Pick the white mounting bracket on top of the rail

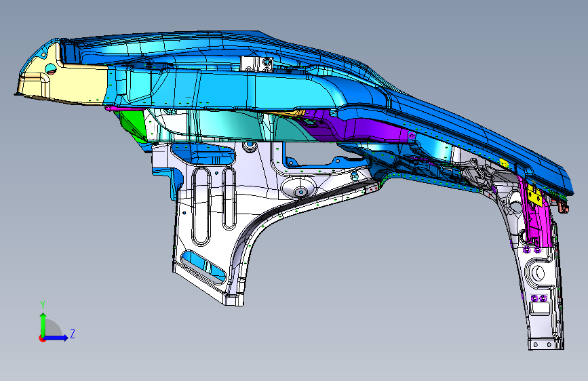coord(256,63)
